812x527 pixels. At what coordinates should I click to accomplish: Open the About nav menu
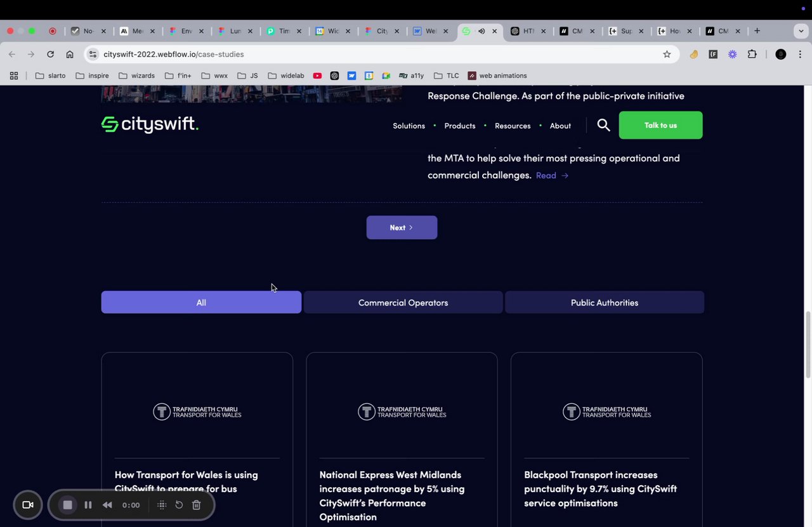point(560,126)
